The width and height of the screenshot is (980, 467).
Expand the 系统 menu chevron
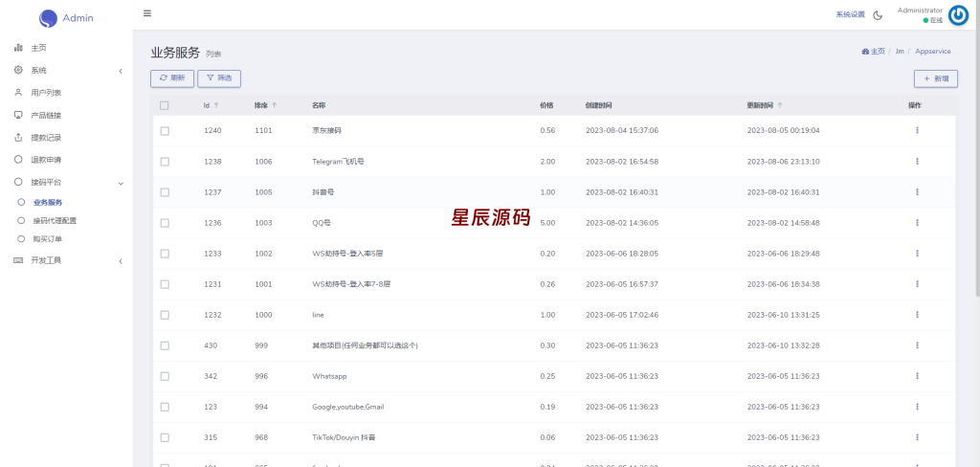point(121,71)
